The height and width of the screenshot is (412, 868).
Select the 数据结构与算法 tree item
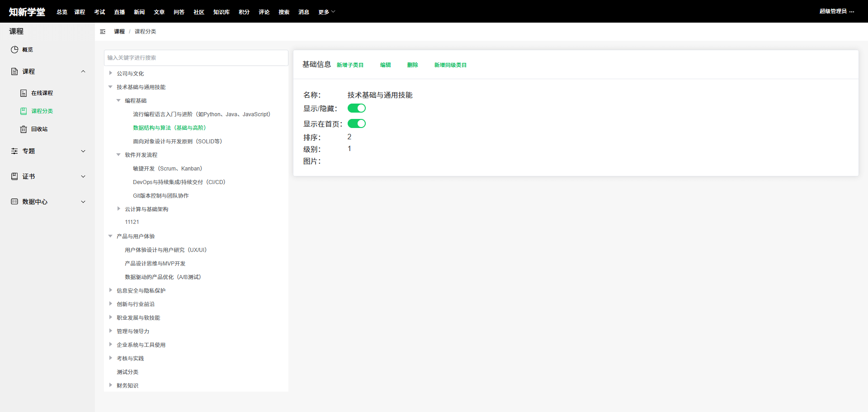tap(170, 128)
